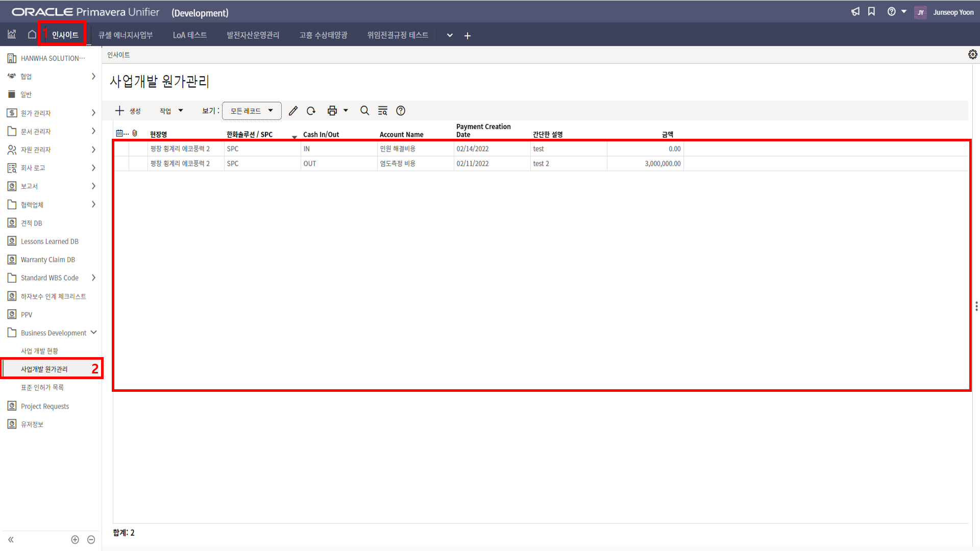Click the print icon
980x551 pixels.
click(x=332, y=111)
